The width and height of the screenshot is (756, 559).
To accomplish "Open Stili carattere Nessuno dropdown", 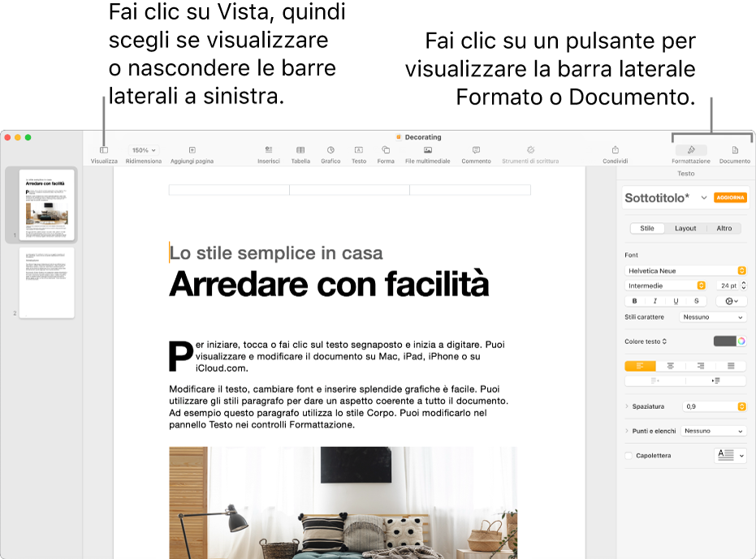I will 713,317.
